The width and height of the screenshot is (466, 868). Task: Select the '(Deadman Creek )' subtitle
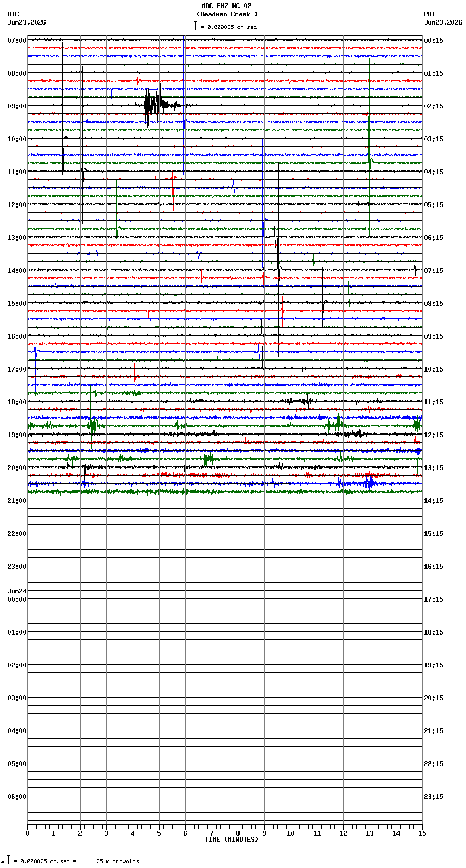click(x=227, y=14)
